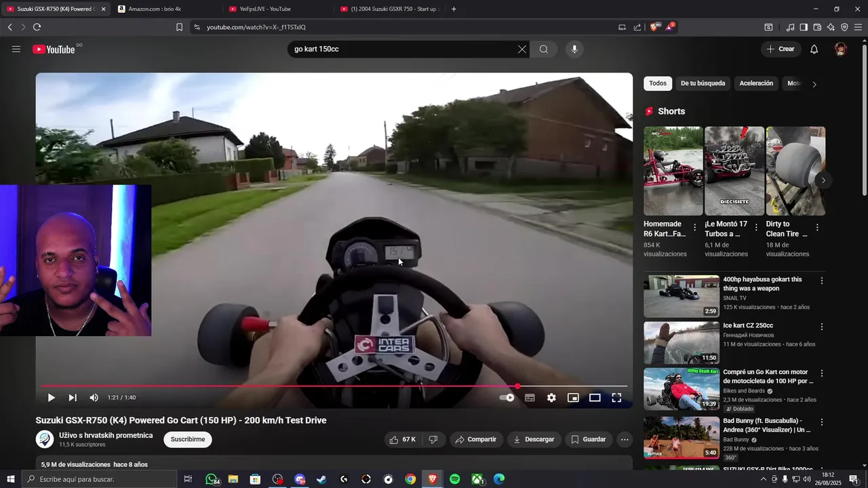
Task: Dislike the video
Action: pos(433,439)
